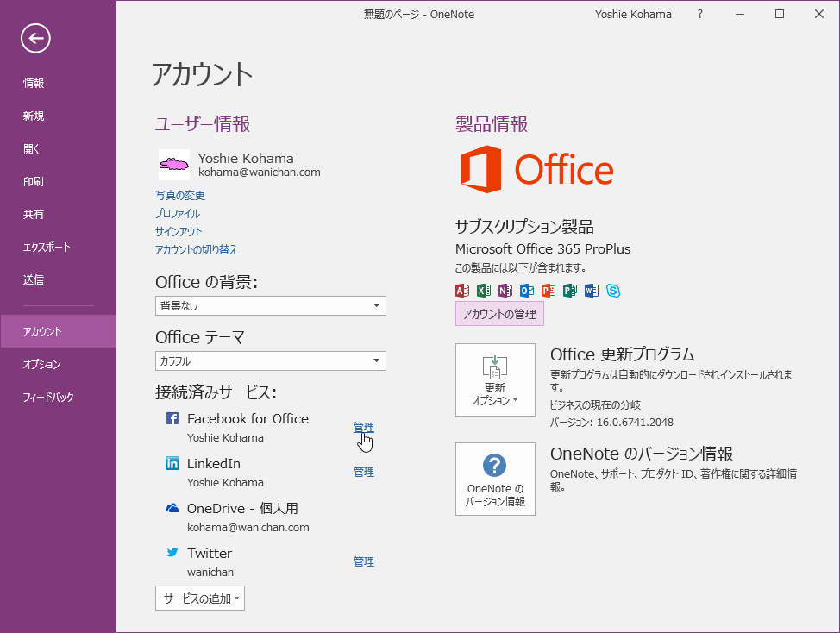This screenshot has height=633, width=840.
Task: Click the OneNote app icon
Action: coord(505,291)
